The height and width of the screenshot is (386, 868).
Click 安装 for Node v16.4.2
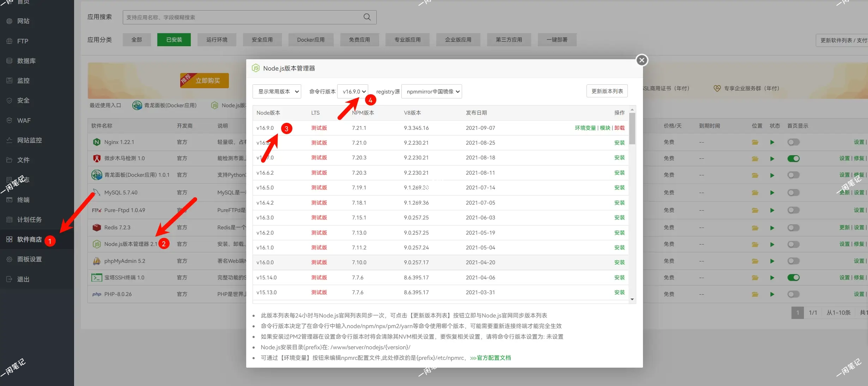[x=619, y=203]
